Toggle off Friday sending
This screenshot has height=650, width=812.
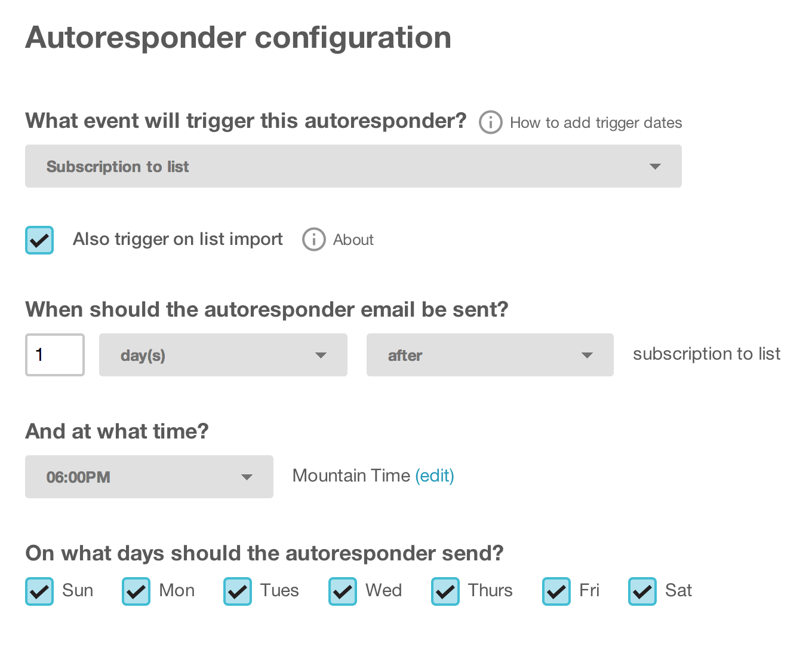pyautogui.click(x=556, y=591)
